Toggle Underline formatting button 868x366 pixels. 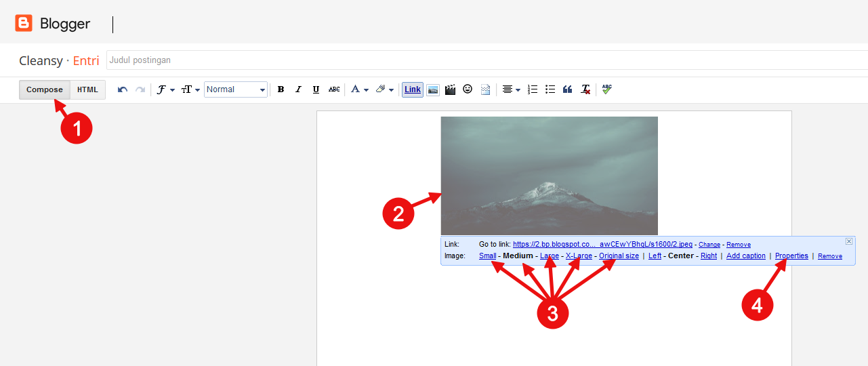point(316,89)
